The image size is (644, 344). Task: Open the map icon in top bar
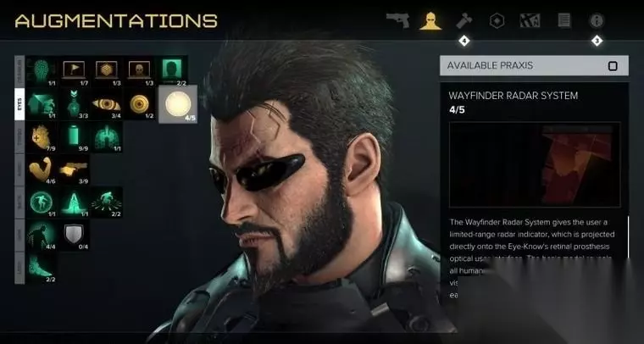point(530,20)
